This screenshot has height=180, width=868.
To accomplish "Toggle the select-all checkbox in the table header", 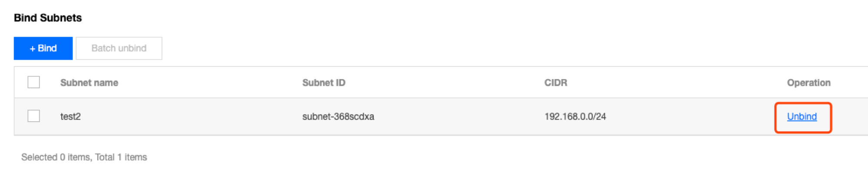I will 34,82.
